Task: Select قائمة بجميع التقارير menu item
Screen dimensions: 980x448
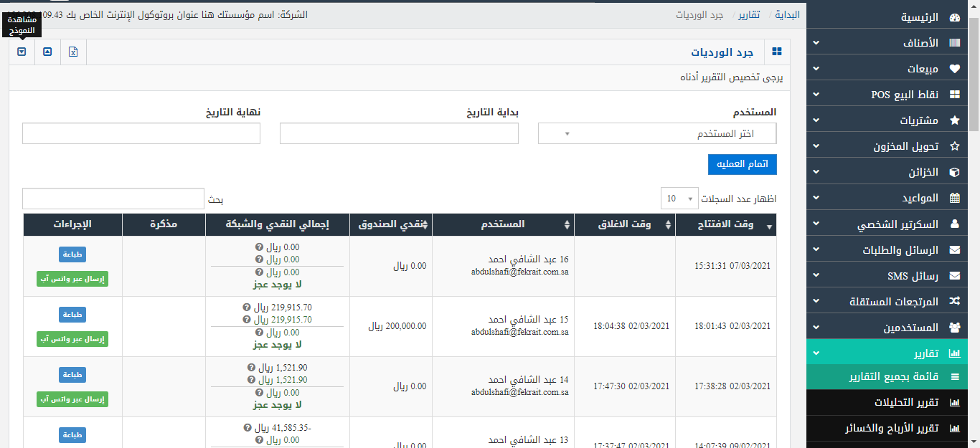Action: [x=893, y=376]
